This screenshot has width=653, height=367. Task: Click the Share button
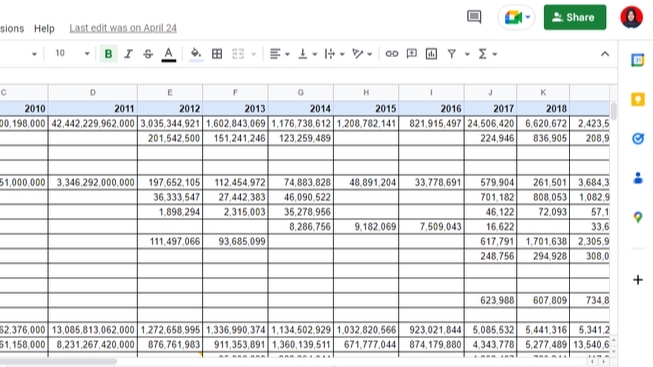[575, 17]
